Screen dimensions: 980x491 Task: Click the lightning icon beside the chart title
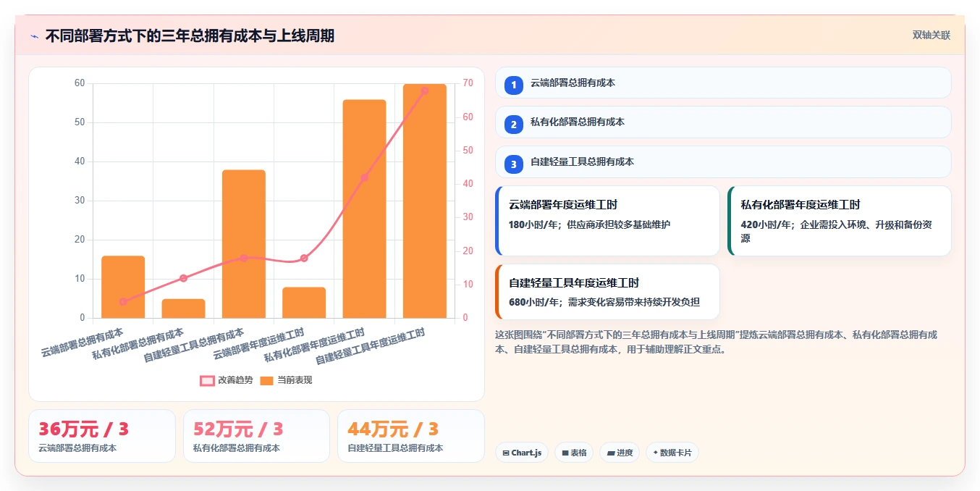35,36
